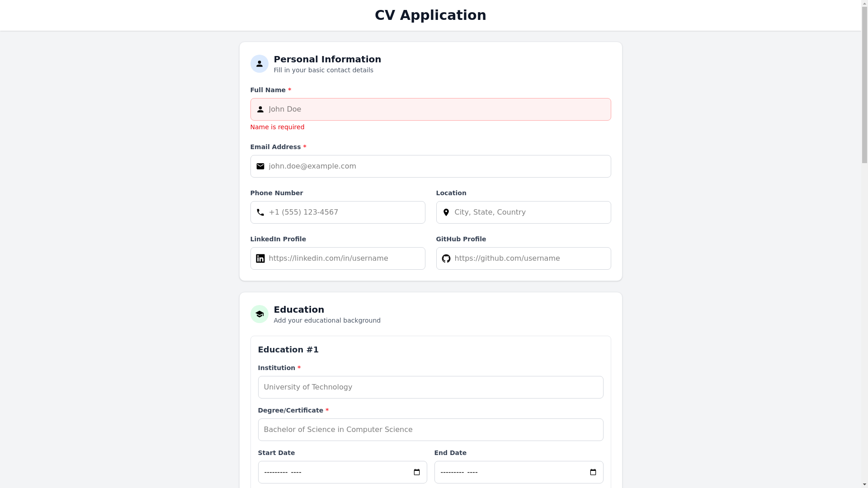Click the phone icon in Phone Number field

pos(260,212)
